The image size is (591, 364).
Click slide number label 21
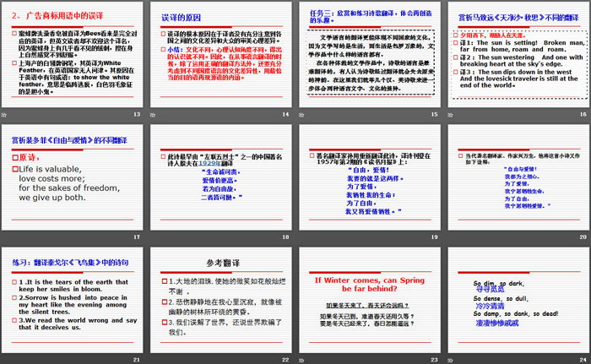[137, 360]
